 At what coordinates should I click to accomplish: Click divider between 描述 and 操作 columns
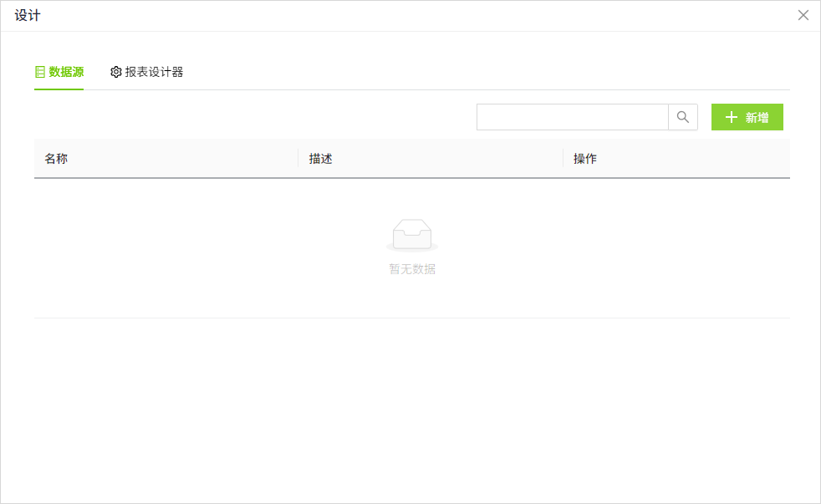[563, 159]
